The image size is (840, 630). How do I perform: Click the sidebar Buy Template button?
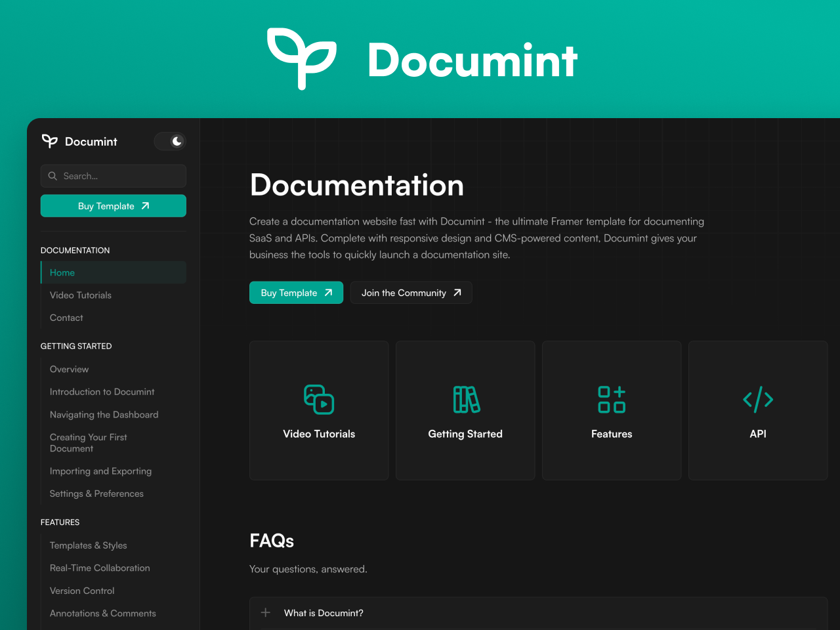[114, 206]
